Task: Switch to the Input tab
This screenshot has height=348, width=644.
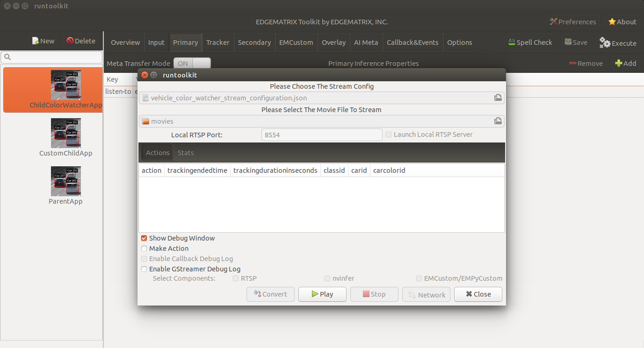Action: [156, 43]
